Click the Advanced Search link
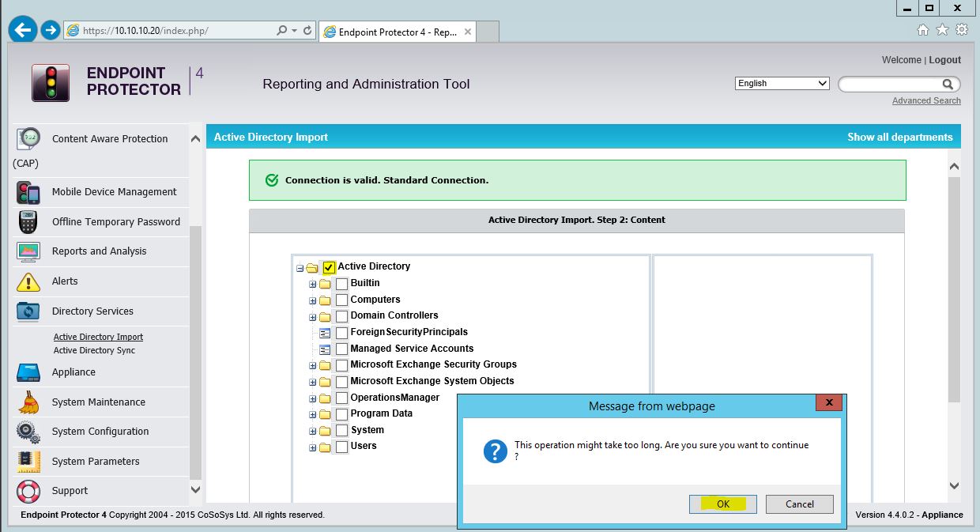The height and width of the screenshot is (532, 980). (926, 100)
